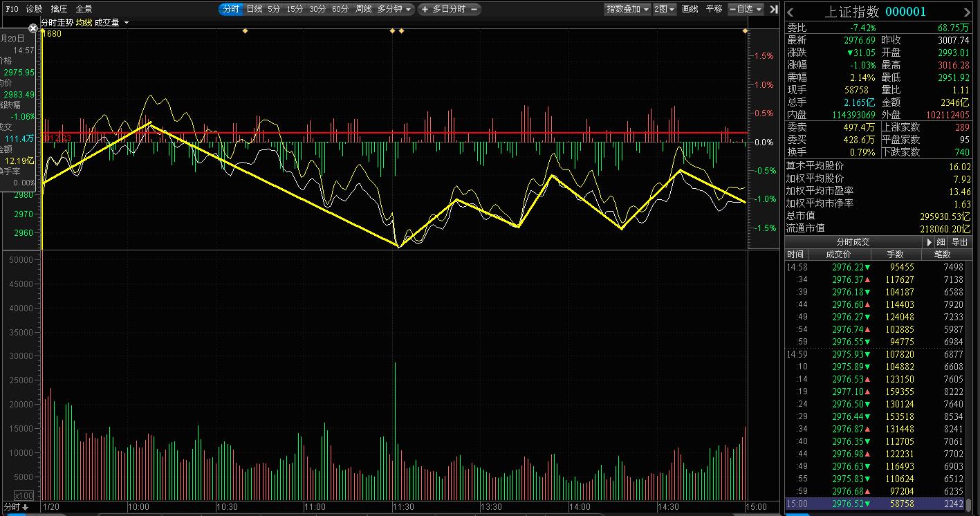Click the 上涨家数 value 289
This screenshot has height=516, width=980.
pos(963,127)
